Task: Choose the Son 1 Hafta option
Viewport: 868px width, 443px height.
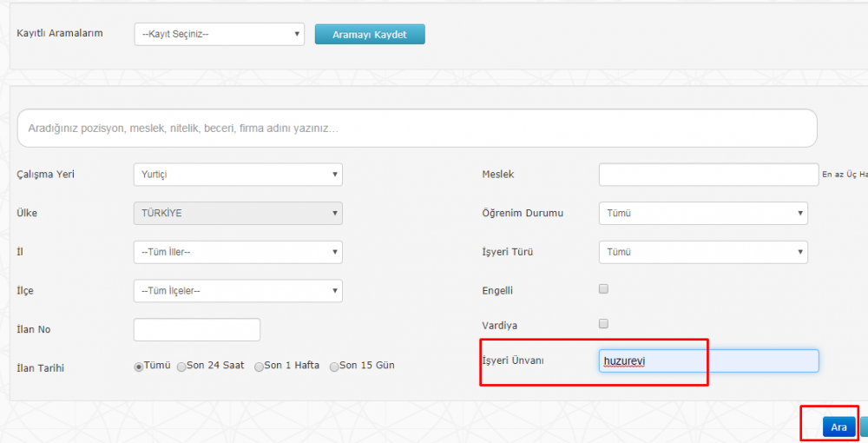Action: 259,367
